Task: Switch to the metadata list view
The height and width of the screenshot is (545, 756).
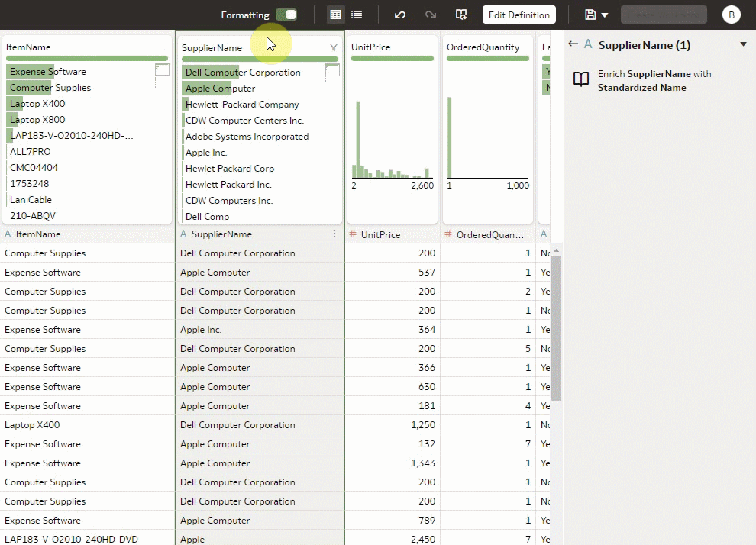Action: (x=357, y=14)
